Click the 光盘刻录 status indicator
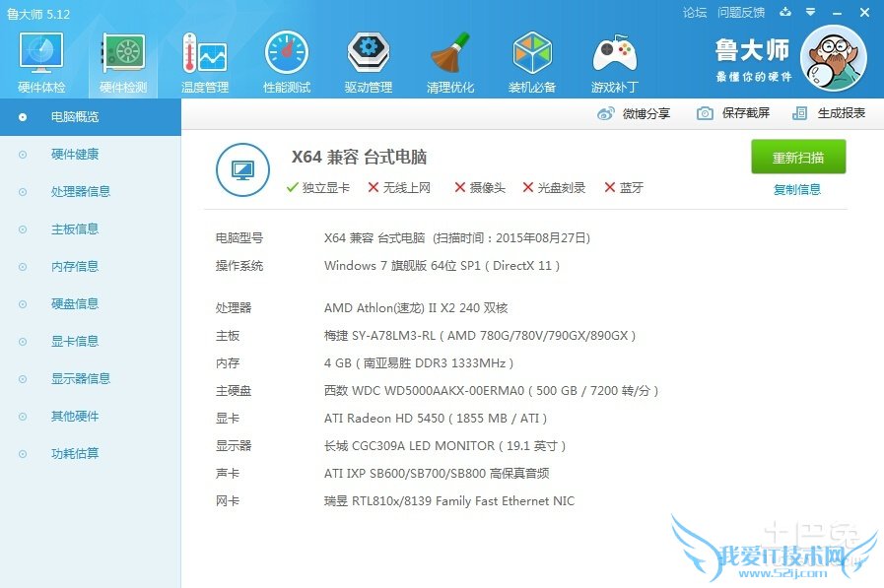This screenshot has height=588, width=884. coord(554,187)
